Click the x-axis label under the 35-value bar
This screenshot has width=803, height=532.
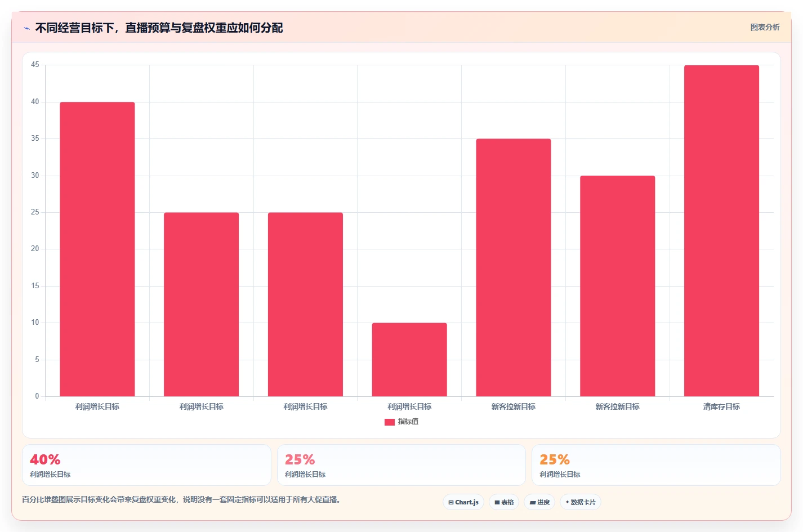[x=514, y=406]
